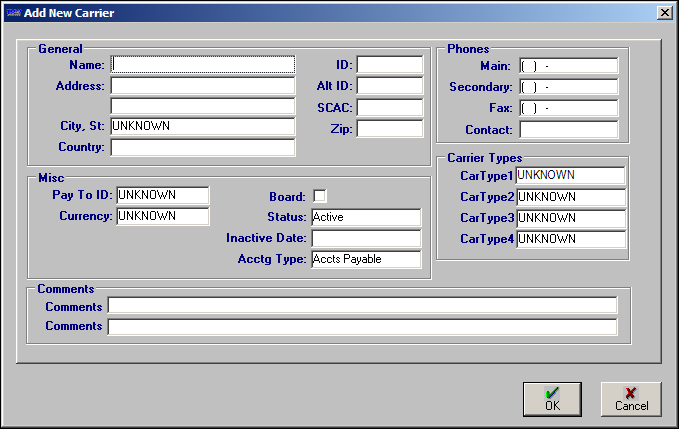The width and height of the screenshot is (679, 429).
Task: Click the first Comments line
Action: pos(362,306)
